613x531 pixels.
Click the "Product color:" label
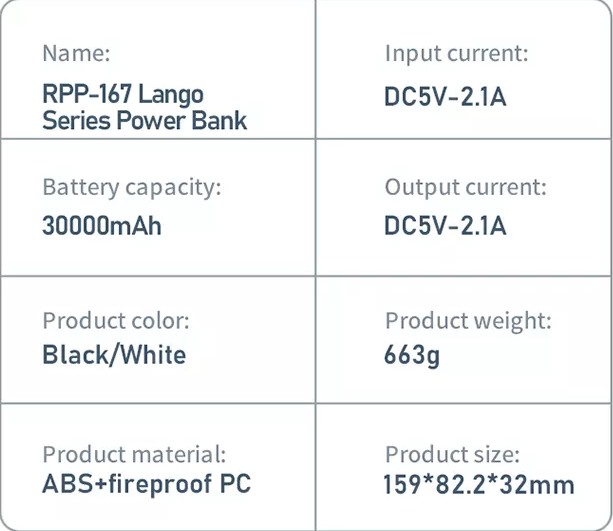[x=115, y=321]
